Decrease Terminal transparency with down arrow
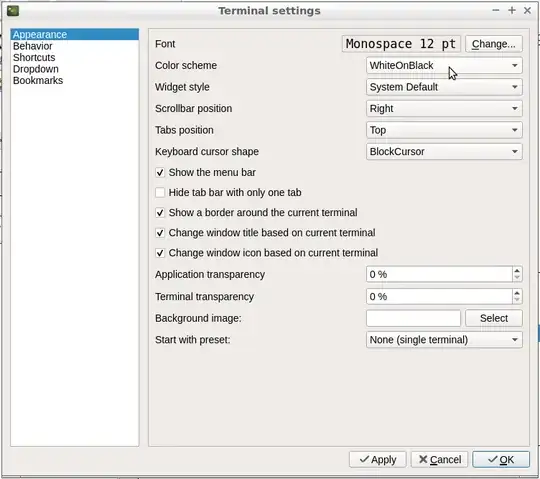 coord(517,300)
